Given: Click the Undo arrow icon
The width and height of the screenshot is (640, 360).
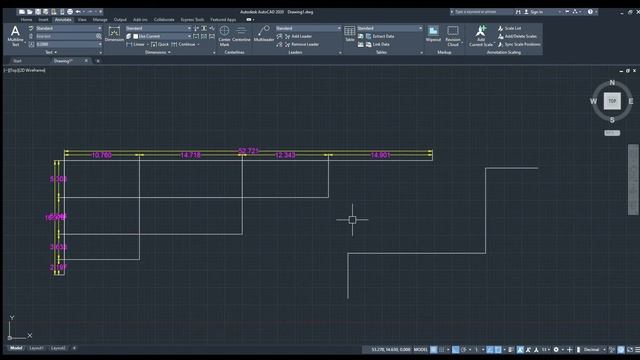Looking at the screenshot, I should point(78,12).
